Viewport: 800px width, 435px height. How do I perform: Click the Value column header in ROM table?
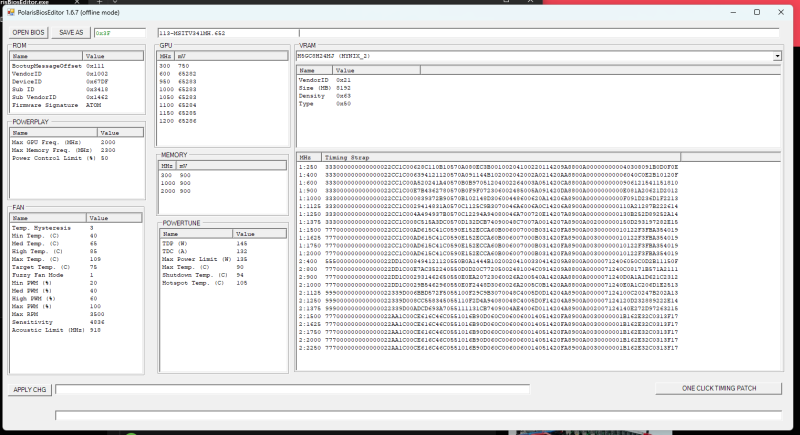(x=113, y=56)
